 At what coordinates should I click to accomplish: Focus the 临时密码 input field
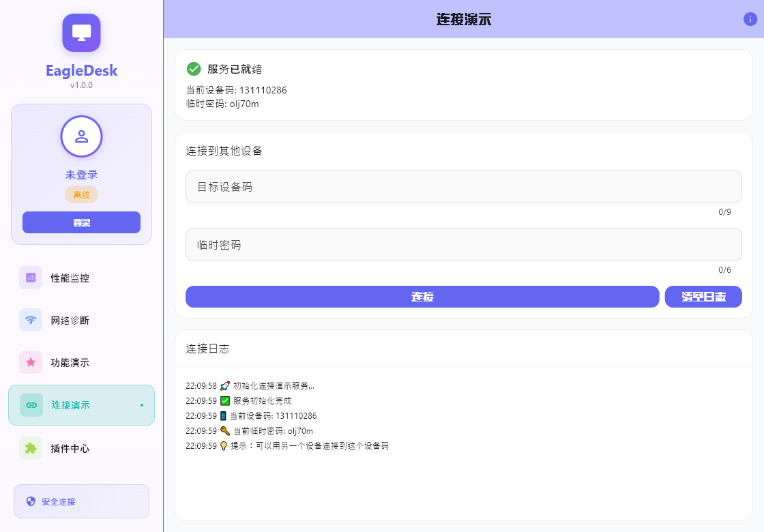click(463, 244)
